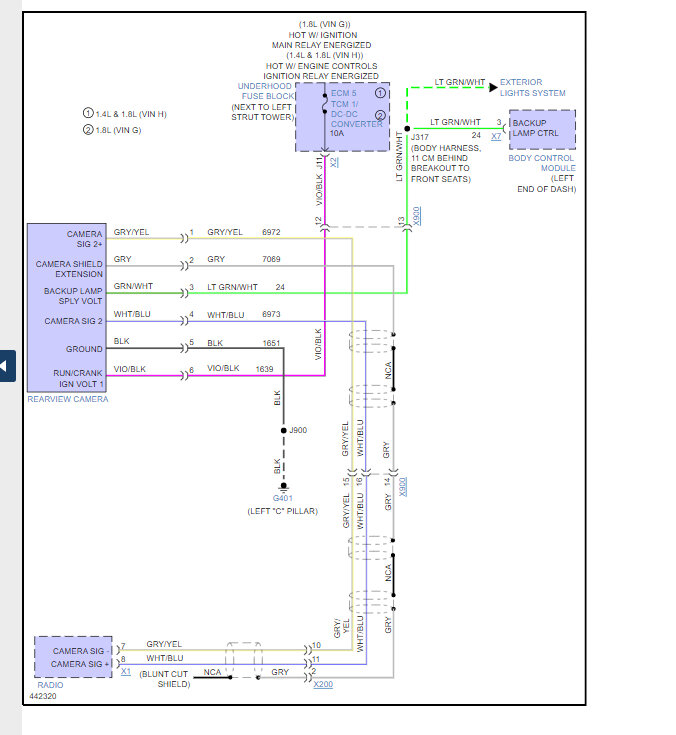Image resolution: width=676 pixels, height=735 pixels.
Task: Select the Body Harness 11 cm location note
Action: [x=446, y=163]
